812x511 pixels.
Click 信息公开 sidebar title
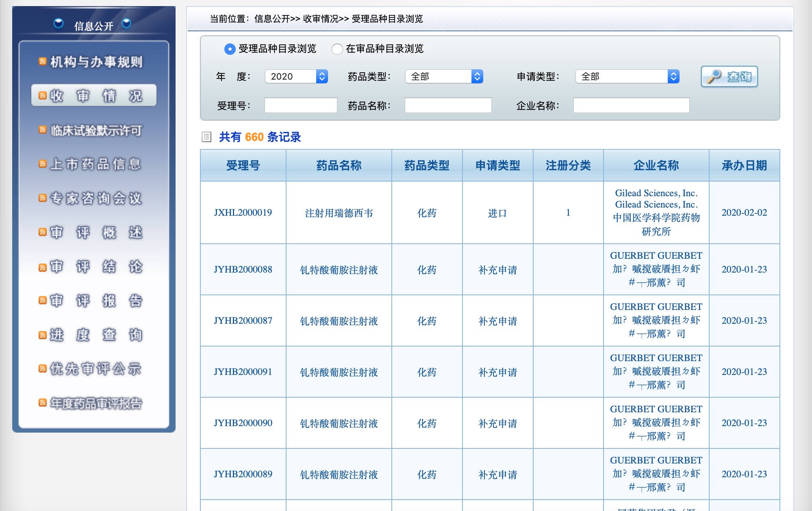(93, 26)
